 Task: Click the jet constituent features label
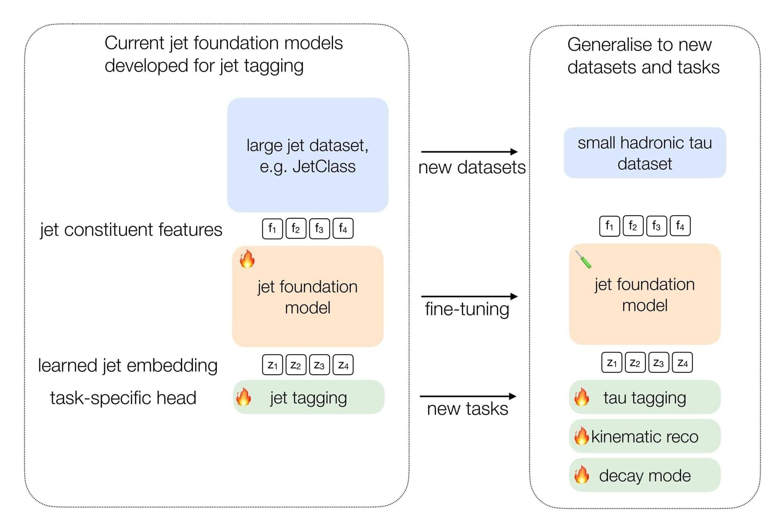click(x=131, y=229)
